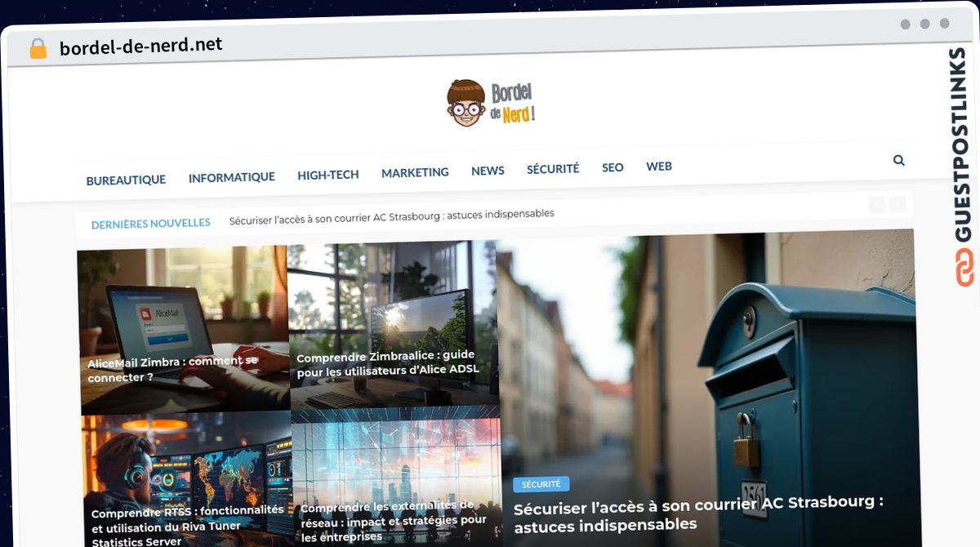
Task: Click the monitor sunset thumbnail image
Action: point(393,325)
